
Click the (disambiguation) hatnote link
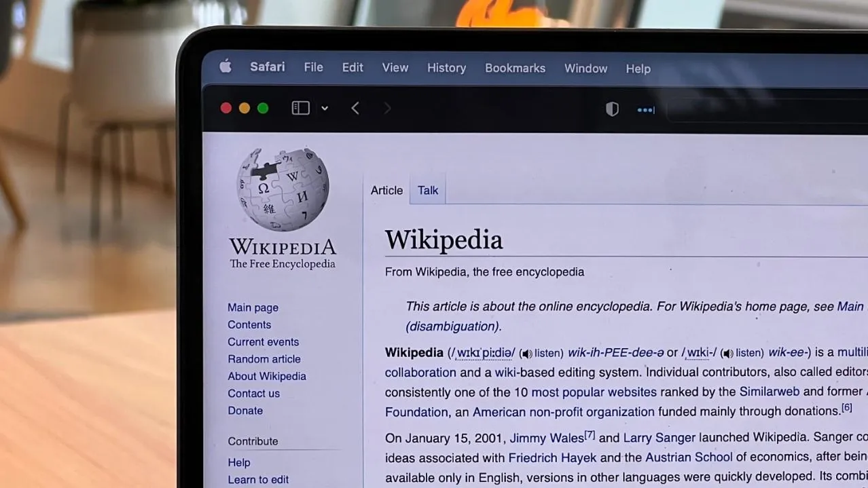[x=452, y=326]
